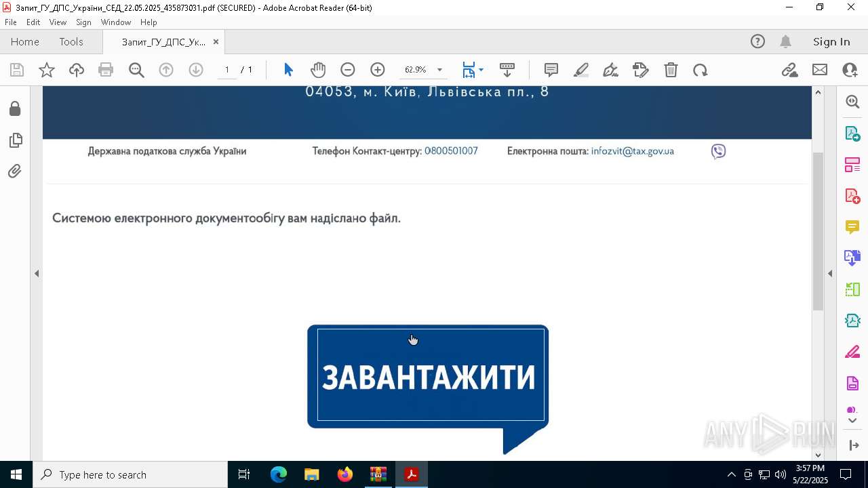Bookmark document with the star icon

point(47,70)
